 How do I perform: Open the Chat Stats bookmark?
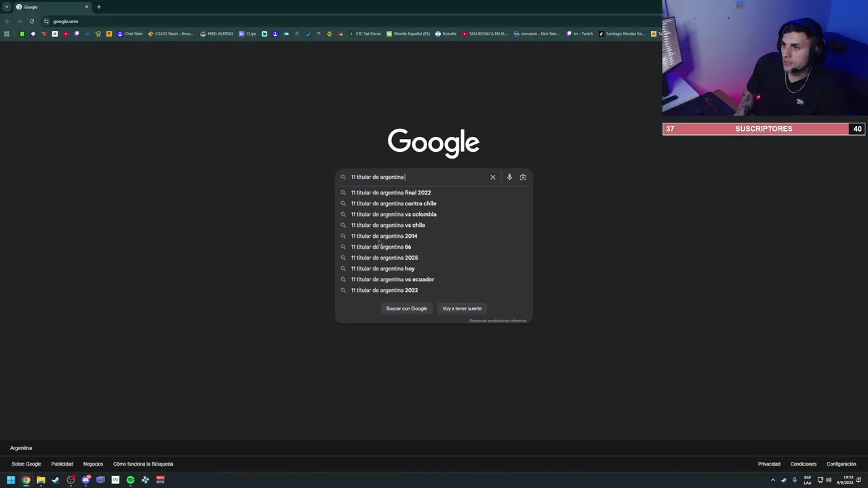point(130,34)
